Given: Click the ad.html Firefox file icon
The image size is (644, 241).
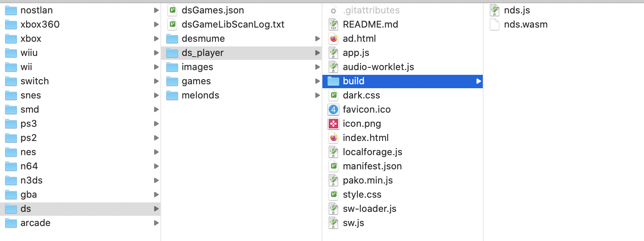Looking at the screenshot, I should click(x=333, y=39).
